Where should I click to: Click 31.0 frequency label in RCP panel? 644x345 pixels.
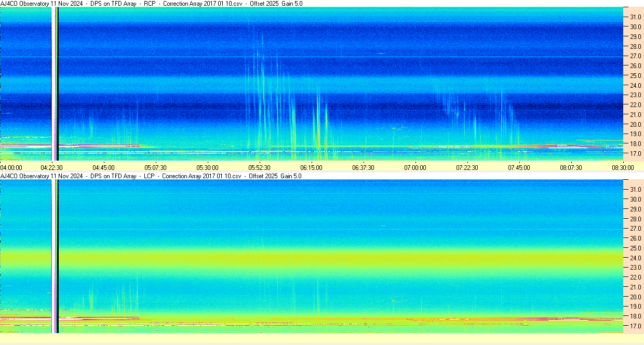(636, 17)
